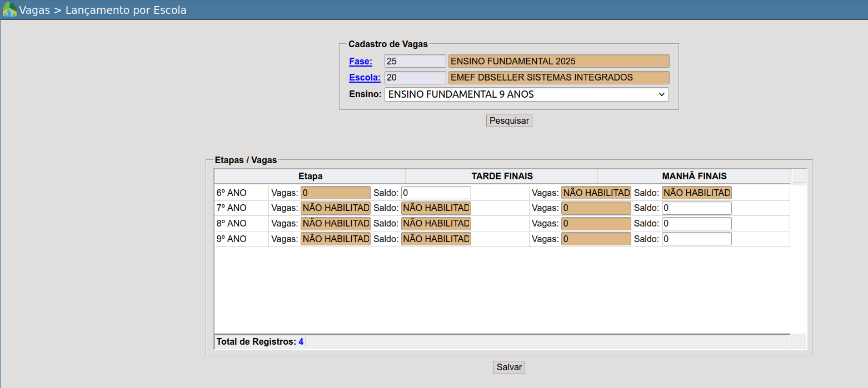The image size is (868, 388).
Task: Click the ENSINO FUNDAMENTAL 2025 description field
Action: (558, 61)
